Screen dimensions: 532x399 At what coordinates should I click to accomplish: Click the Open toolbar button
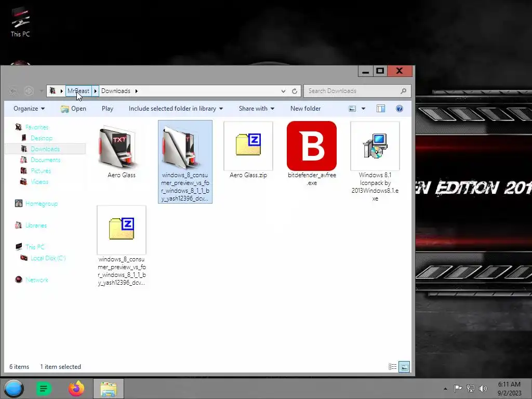(74, 109)
